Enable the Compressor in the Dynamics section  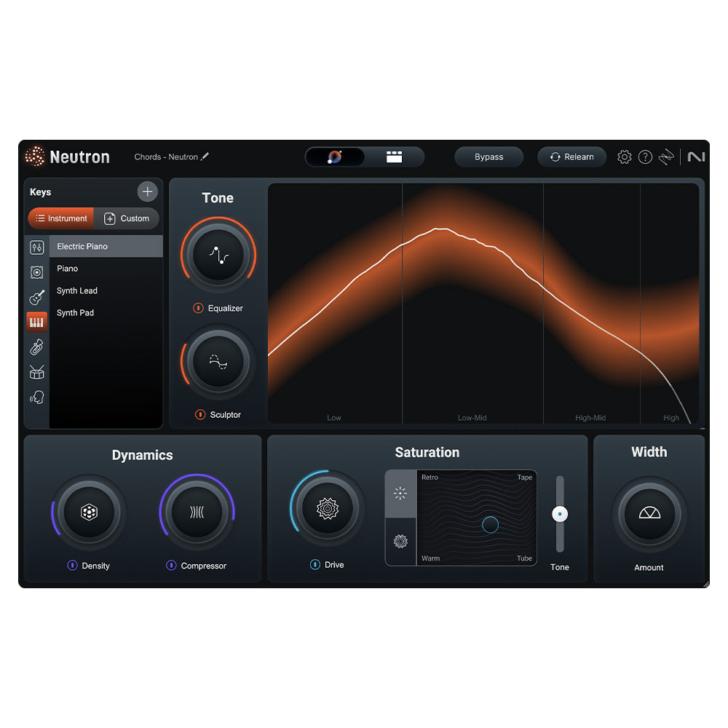tap(172, 566)
